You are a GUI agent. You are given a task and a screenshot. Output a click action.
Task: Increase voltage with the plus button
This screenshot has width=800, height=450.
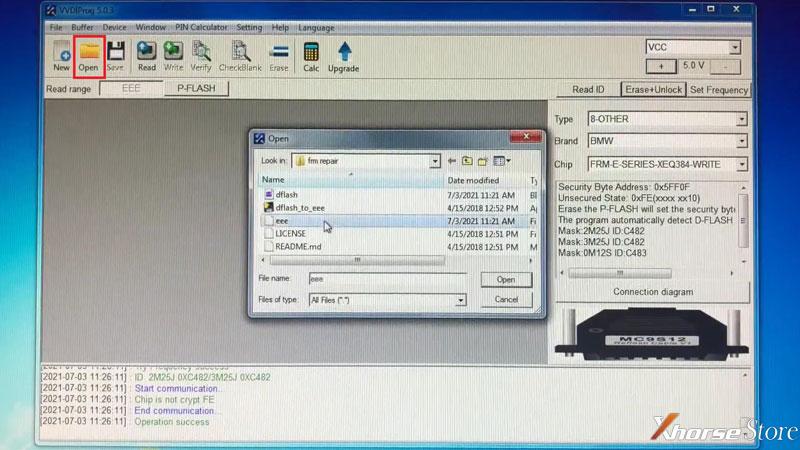(x=661, y=66)
